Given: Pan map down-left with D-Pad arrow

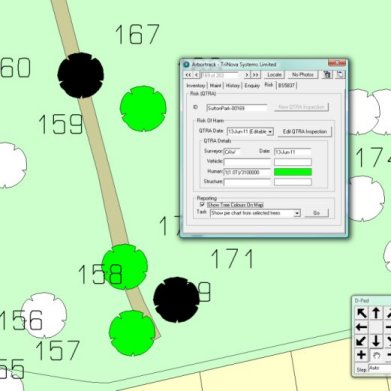Looking at the screenshot, I should click(x=362, y=341).
